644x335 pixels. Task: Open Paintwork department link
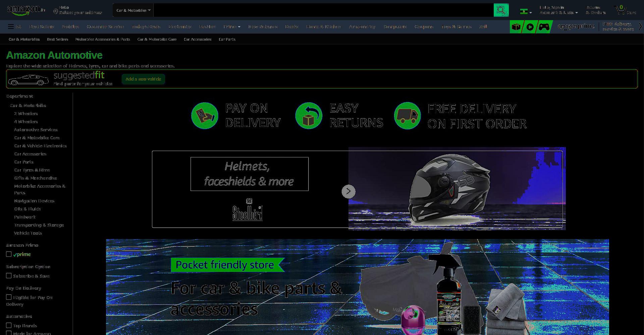click(25, 217)
